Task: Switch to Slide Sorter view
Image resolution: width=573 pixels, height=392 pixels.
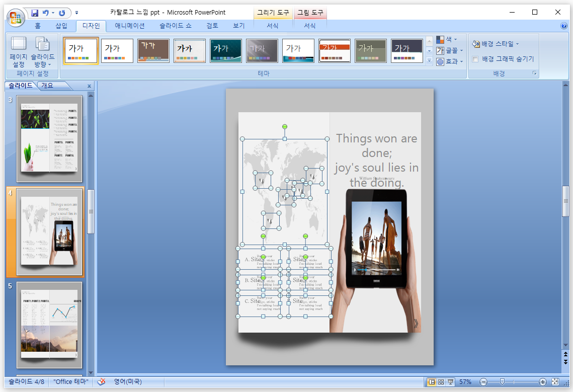Action: [441, 382]
